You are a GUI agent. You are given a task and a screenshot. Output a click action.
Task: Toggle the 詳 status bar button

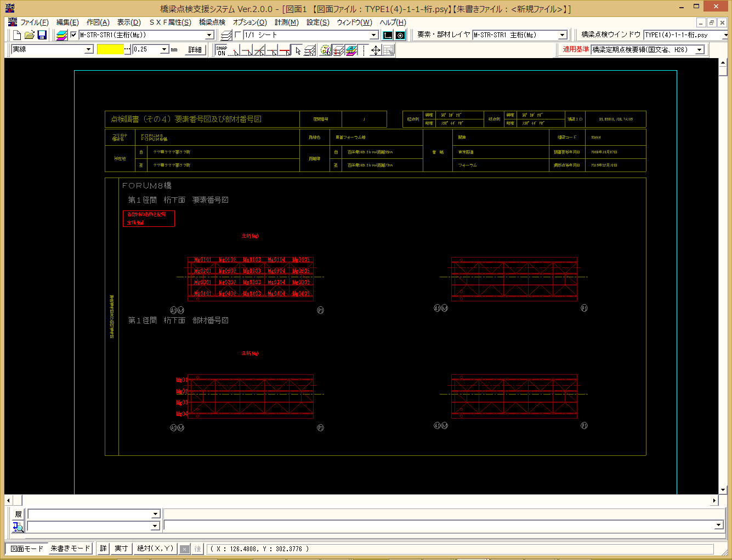coord(103,548)
